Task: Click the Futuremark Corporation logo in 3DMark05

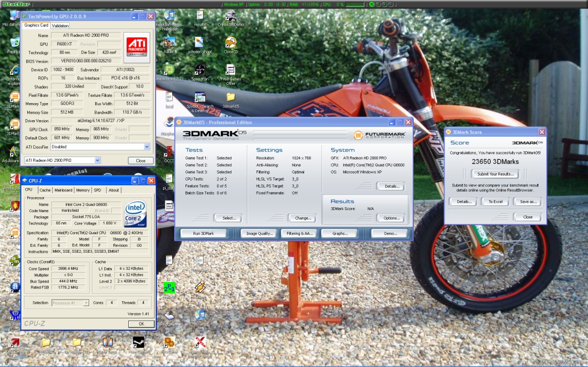Action: pos(380,135)
